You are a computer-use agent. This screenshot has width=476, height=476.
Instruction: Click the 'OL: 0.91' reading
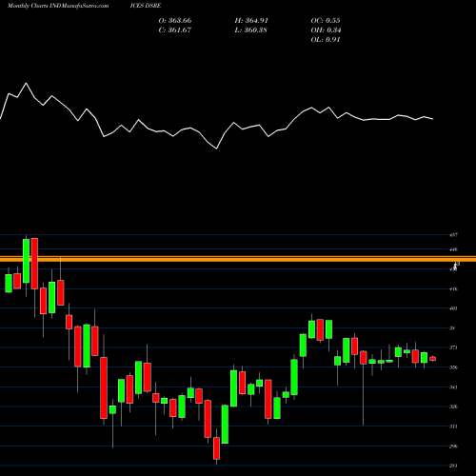[x=326, y=40]
